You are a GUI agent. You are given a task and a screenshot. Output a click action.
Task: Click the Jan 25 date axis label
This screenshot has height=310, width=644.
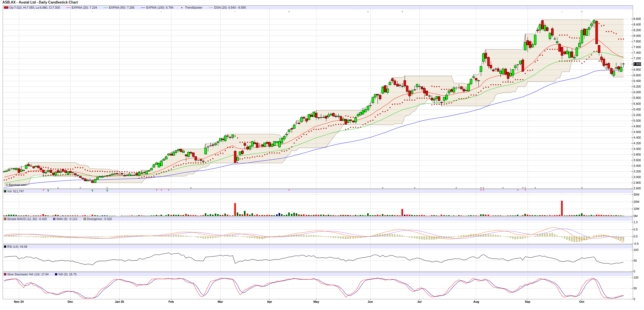click(119, 302)
